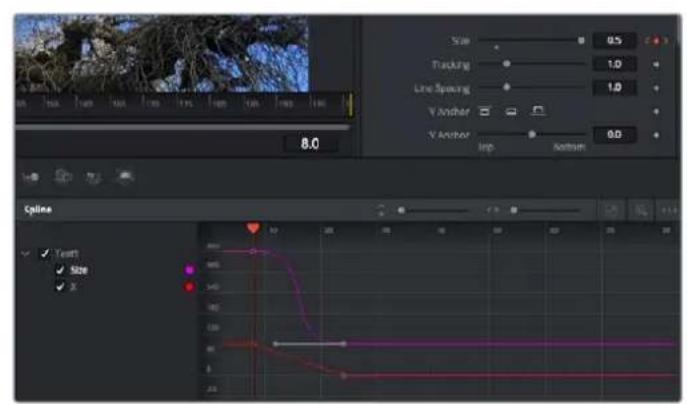Click the viewer image preview

pyautogui.click(x=162, y=53)
